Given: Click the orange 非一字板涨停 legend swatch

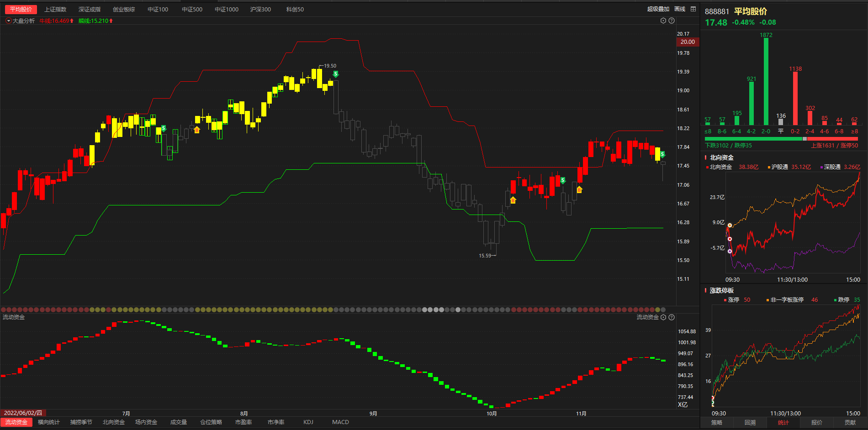Looking at the screenshot, I should [x=767, y=300].
